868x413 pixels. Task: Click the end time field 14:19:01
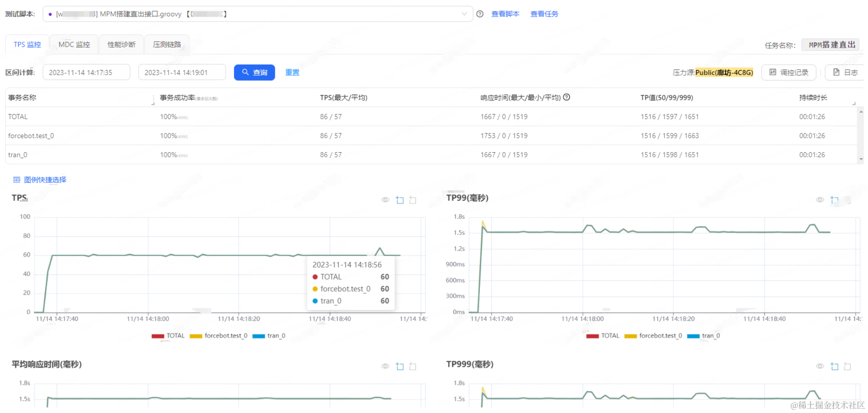(182, 72)
